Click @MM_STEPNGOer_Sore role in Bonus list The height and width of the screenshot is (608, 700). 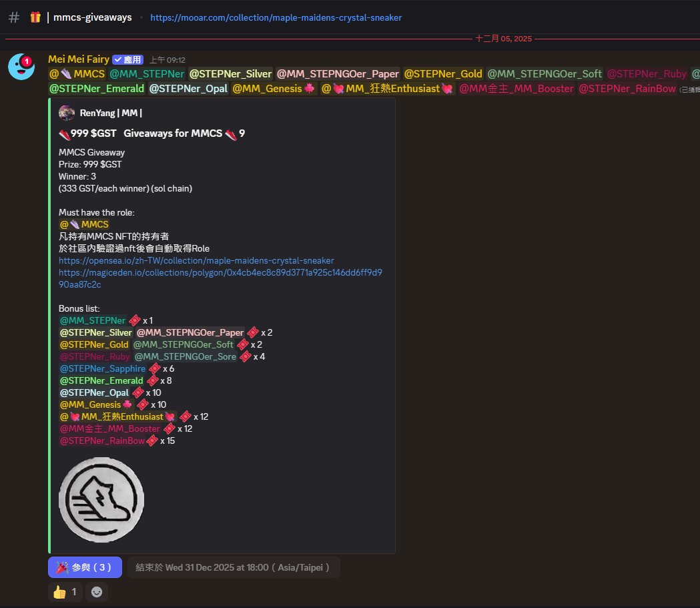pyautogui.click(x=186, y=356)
